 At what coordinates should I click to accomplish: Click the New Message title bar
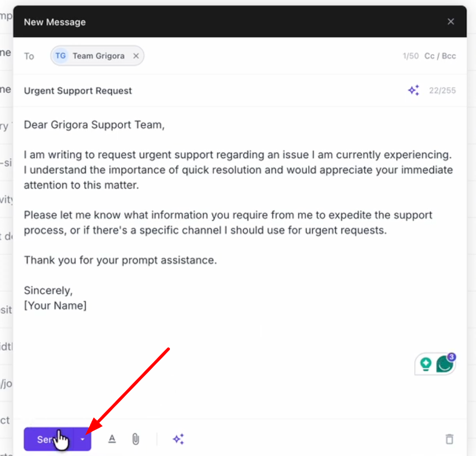point(55,22)
